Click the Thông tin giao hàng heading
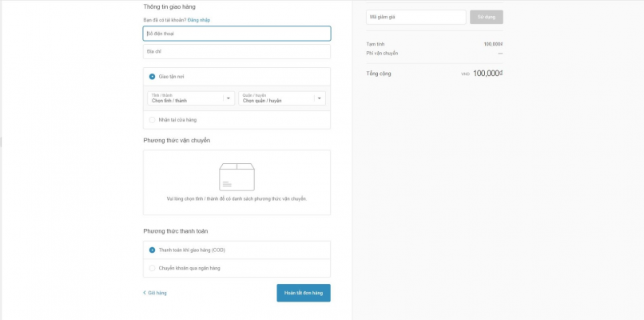This screenshot has width=644, height=320. pos(169,7)
